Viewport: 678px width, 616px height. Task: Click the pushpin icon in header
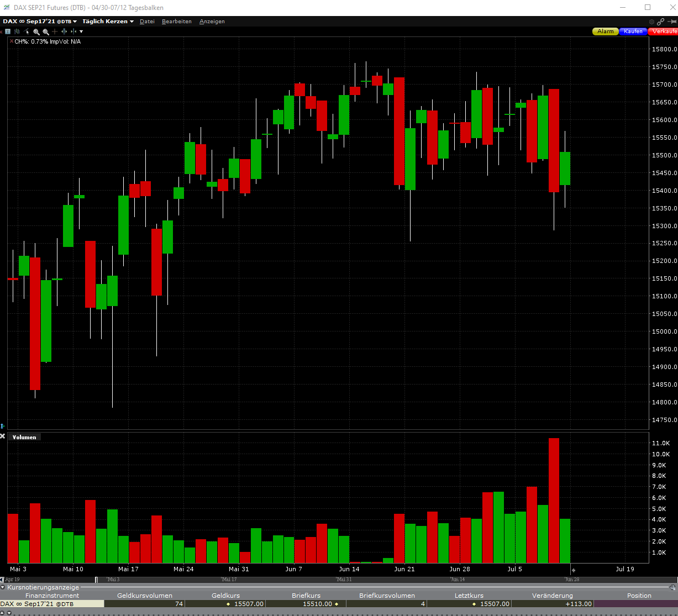click(671, 22)
